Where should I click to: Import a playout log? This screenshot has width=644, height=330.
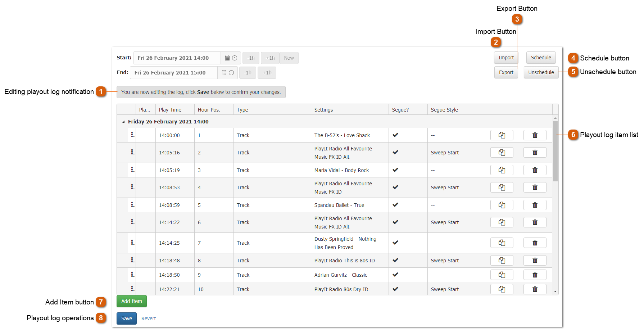(x=505, y=58)
